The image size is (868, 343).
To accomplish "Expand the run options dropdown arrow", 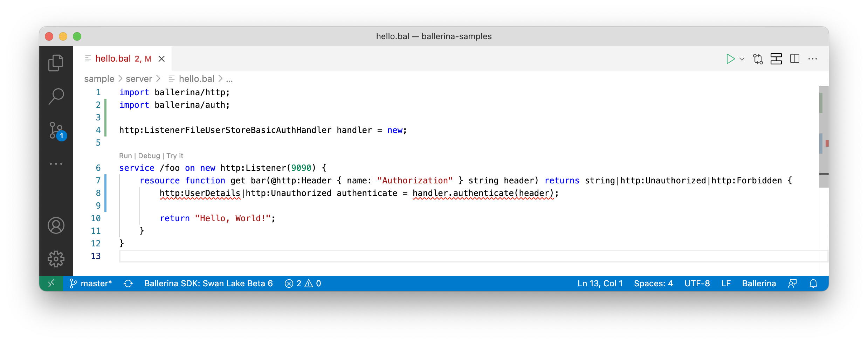I will point(742,59).
